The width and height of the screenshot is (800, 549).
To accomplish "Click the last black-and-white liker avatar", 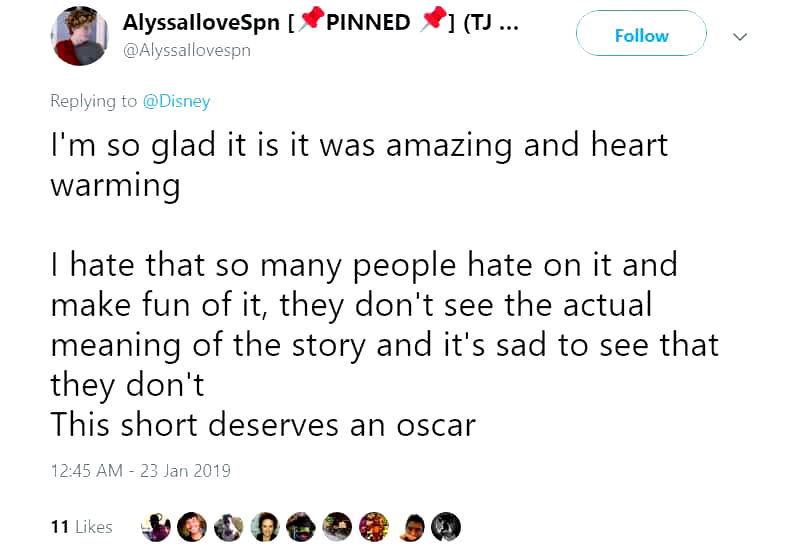I will click(446, 526).
